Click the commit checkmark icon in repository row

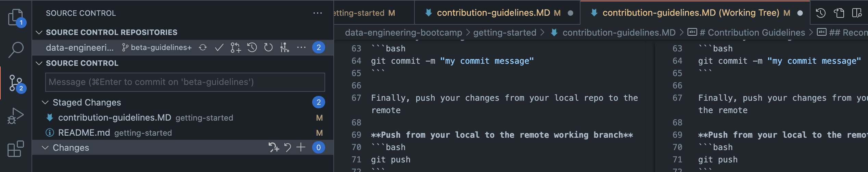click(x=219, y=47)
